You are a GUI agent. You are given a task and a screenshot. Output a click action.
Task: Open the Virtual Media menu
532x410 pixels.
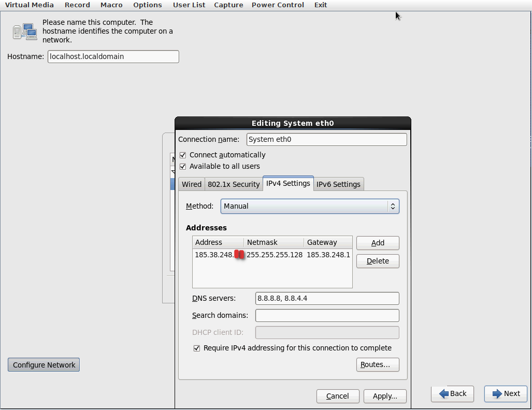click(28, 5)
